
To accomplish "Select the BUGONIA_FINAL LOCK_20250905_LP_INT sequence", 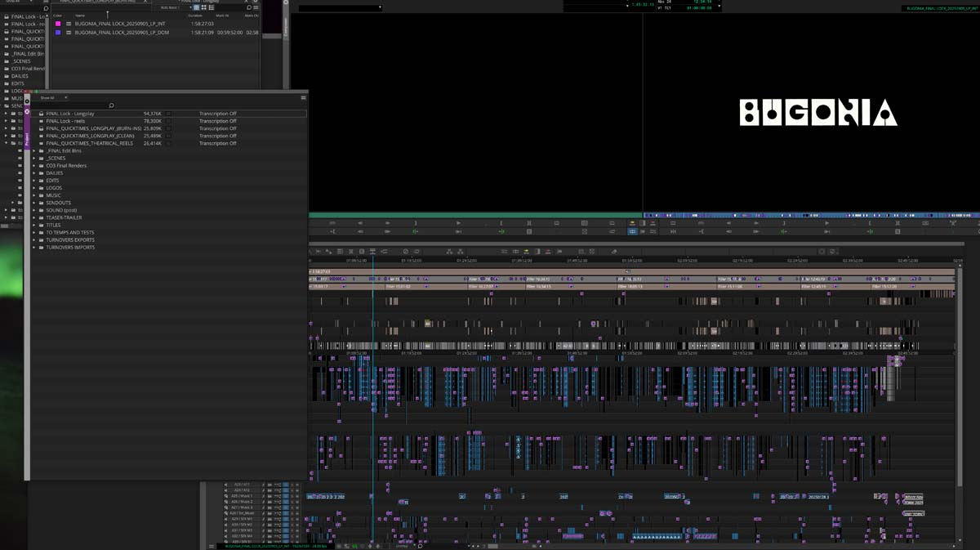I will click(x=119, y=24).
